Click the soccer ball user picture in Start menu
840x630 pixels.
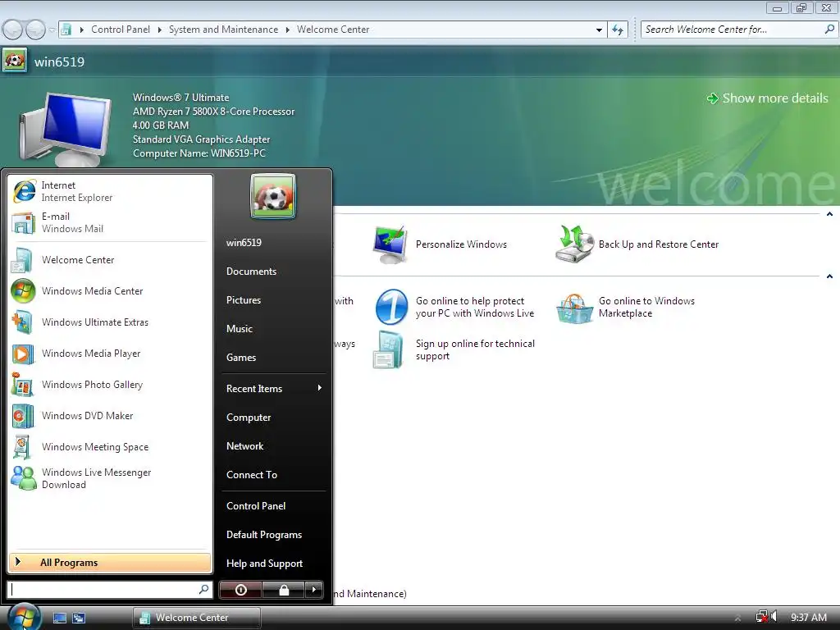click(x=272, y=197)
